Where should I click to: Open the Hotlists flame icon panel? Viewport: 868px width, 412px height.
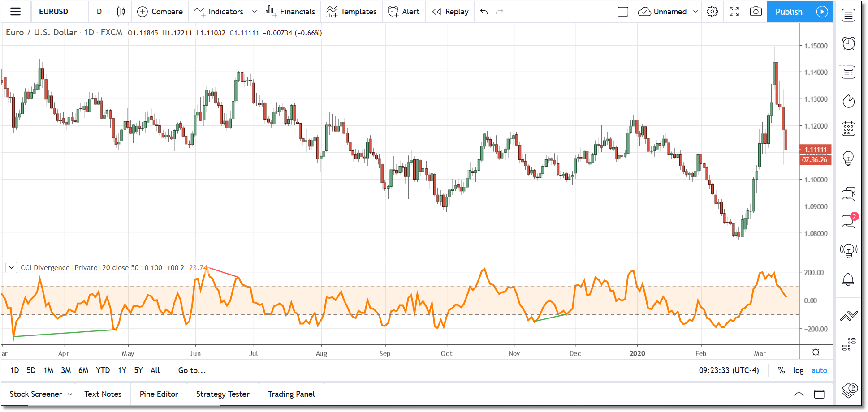pyautogui.click(x=848, y=101)
